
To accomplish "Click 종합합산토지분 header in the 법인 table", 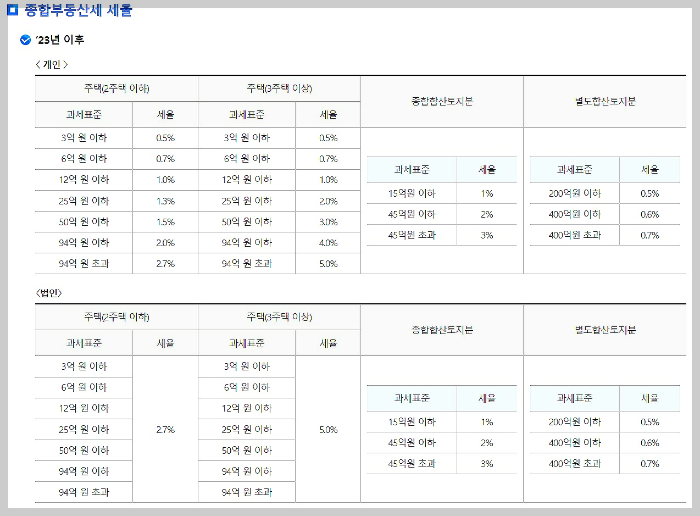I will tap(442, 330).
